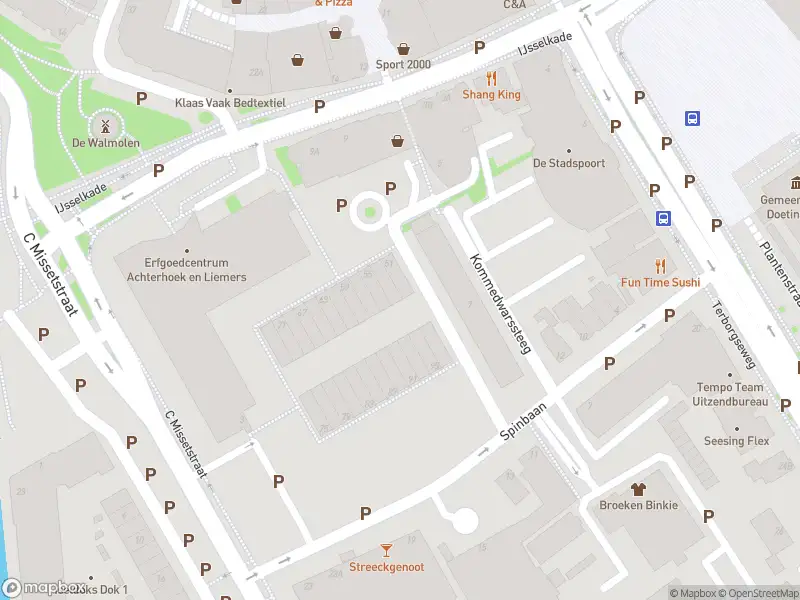Screen dimensions: 800x600
Task: Click the Klaas Vaak Bedtextiel label
Action: click(230, 103)
